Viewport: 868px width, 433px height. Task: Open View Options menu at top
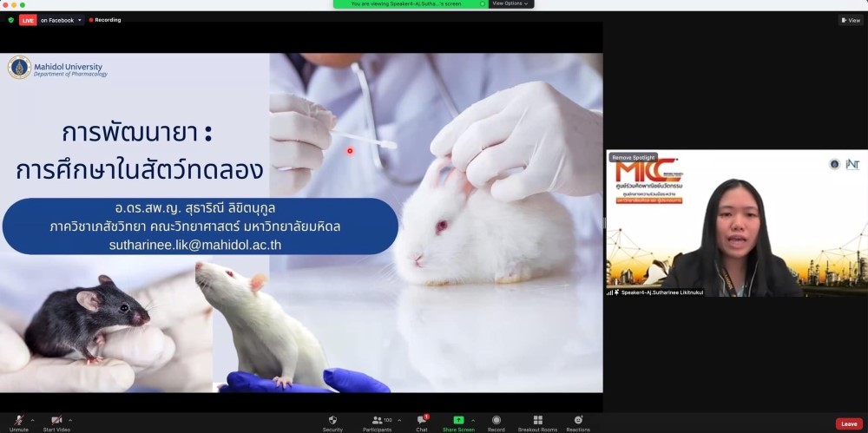510,3
